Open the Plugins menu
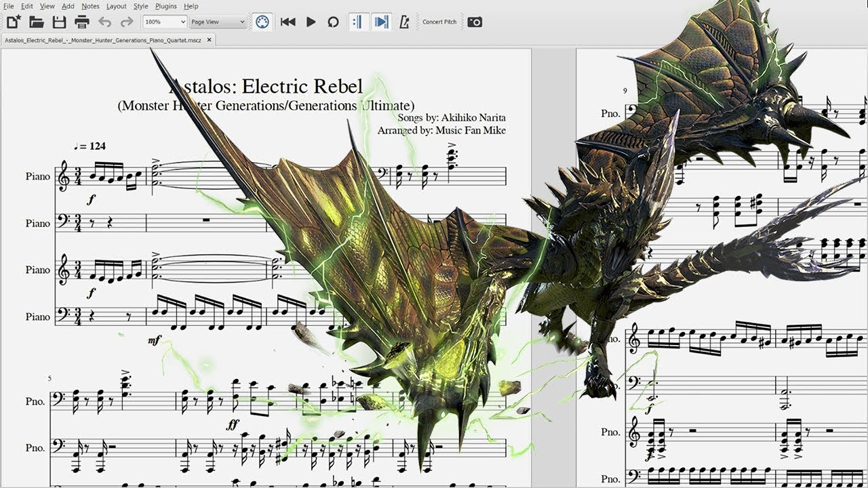Viewport: 868px width, 488px height. tap(165, 6)
